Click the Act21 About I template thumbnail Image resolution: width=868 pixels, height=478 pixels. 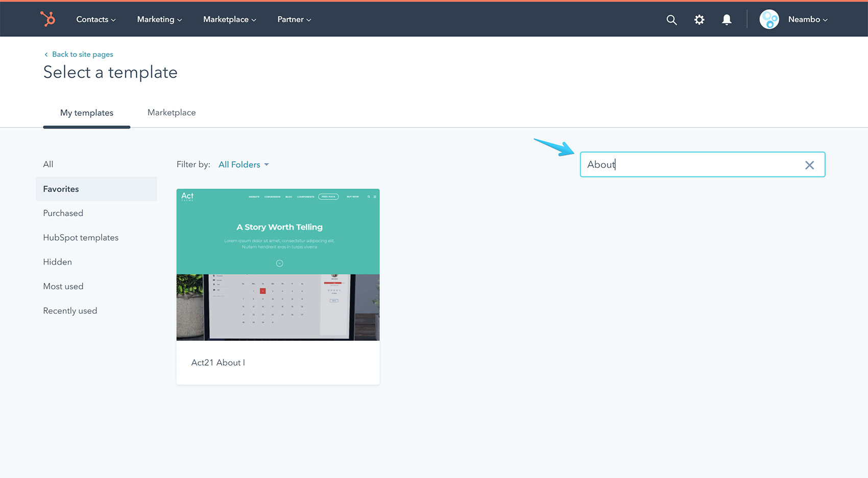point(278,265)
